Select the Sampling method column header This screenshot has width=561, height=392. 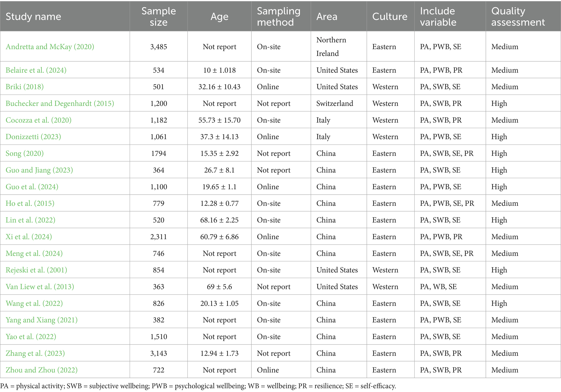click(x=279, y=16)
